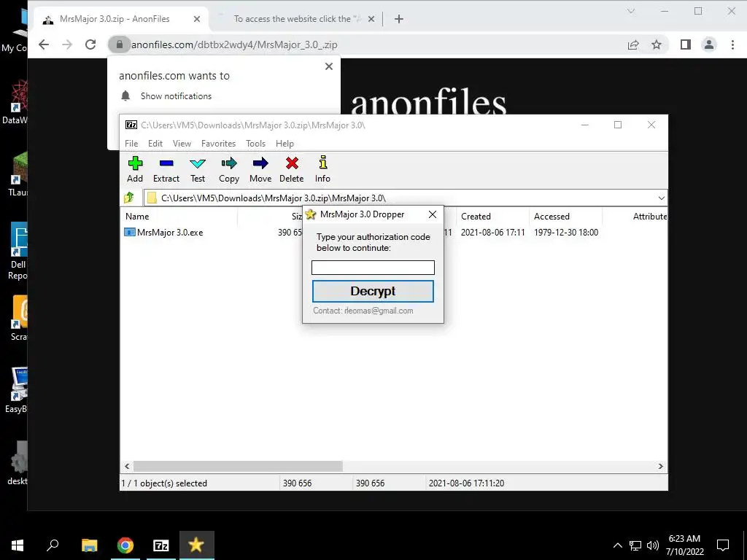Click the anonfiles.com URL in address bar

click(x=234, y=44)
